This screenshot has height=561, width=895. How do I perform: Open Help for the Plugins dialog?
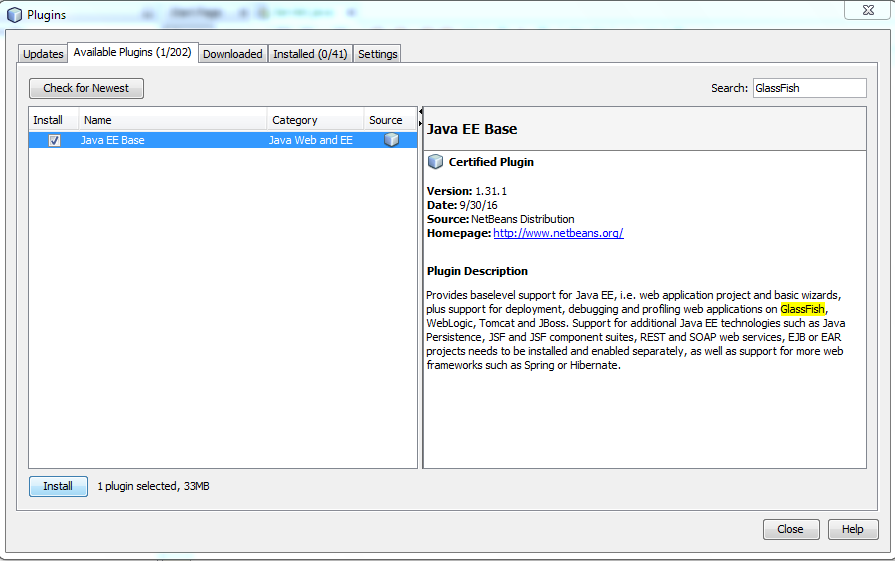point(853,529)
